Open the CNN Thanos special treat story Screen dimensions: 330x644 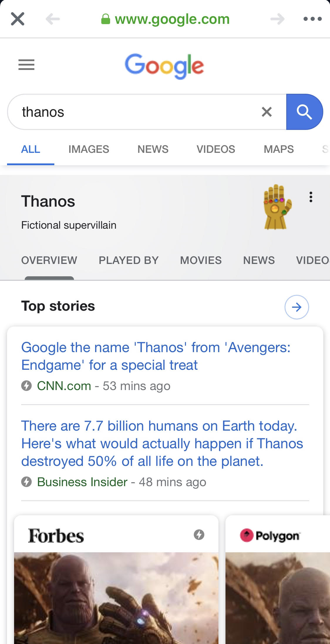click(156, 356)
